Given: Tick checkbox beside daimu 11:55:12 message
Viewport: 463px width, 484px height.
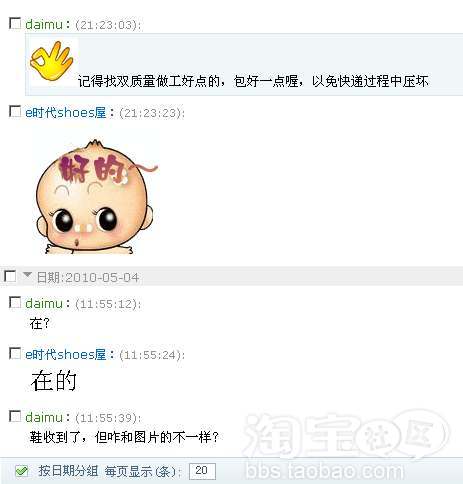Looking at the screenshot, I should (15, 303).
